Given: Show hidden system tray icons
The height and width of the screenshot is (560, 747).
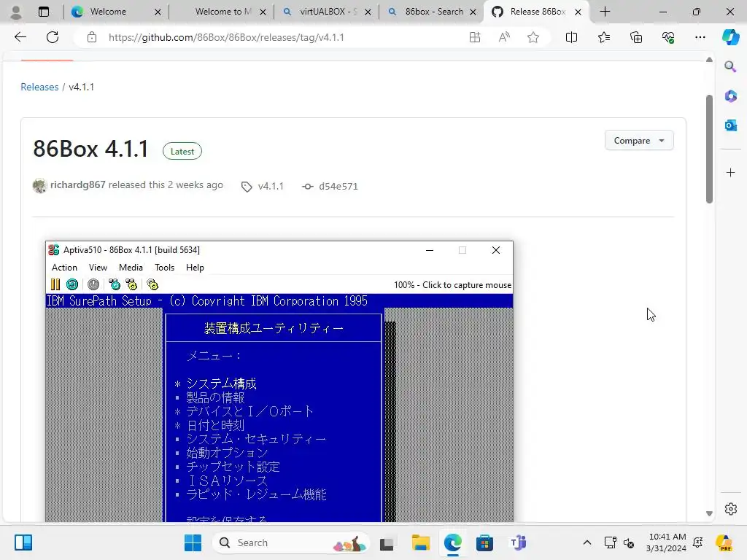Looking at the screenshot, I should click(587, 542).
